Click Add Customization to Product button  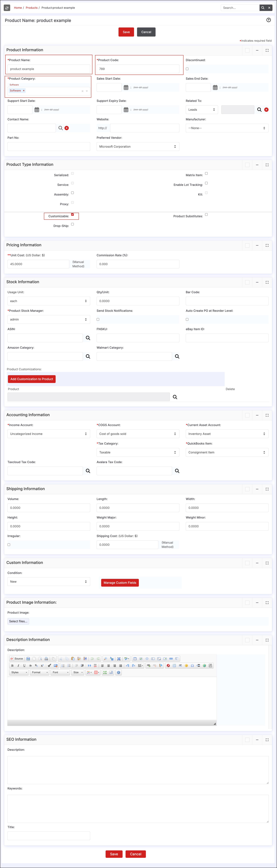(x=32, y=379)
